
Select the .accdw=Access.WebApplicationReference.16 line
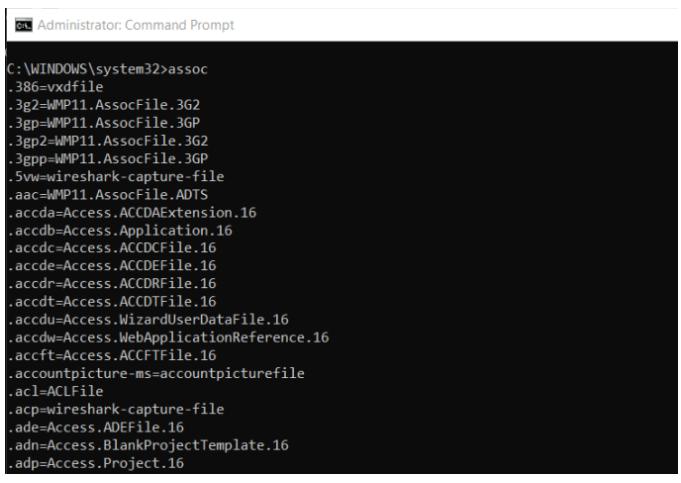pyautogui.click(x=168, y=337)
